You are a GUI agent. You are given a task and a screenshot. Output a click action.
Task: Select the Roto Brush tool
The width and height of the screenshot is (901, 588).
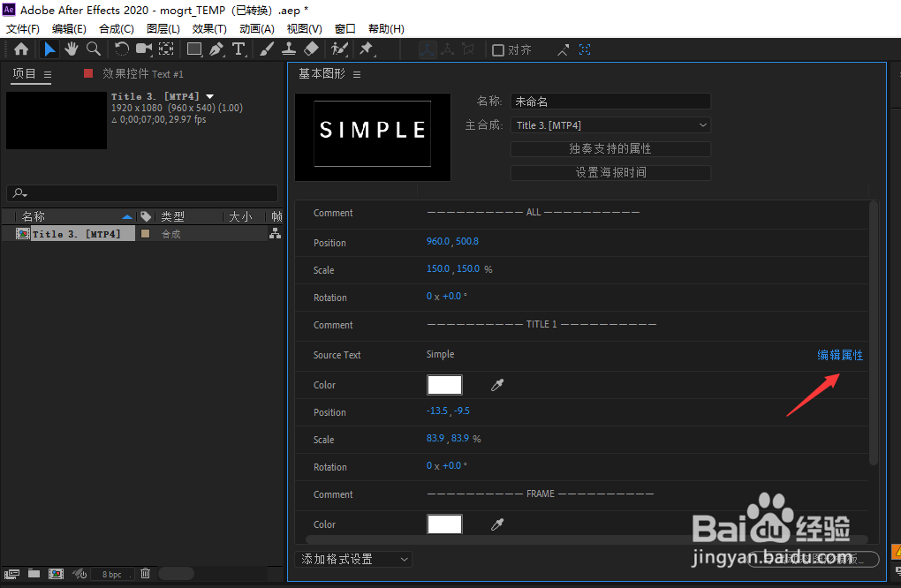coord(339,49)
